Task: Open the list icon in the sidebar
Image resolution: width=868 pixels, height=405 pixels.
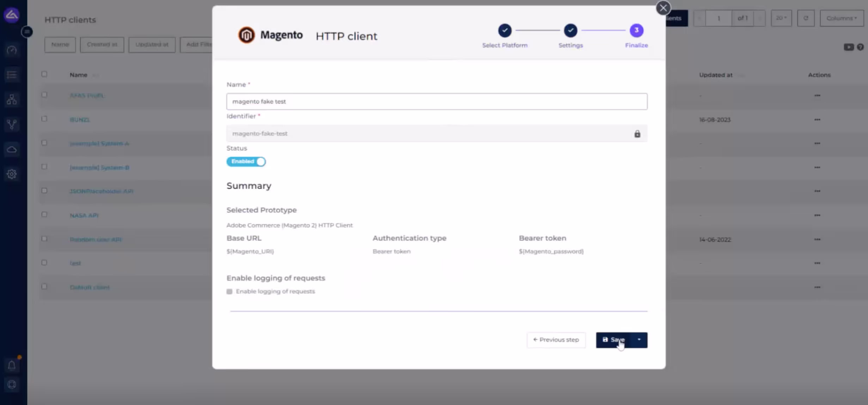Action: (x=12, y=75)
